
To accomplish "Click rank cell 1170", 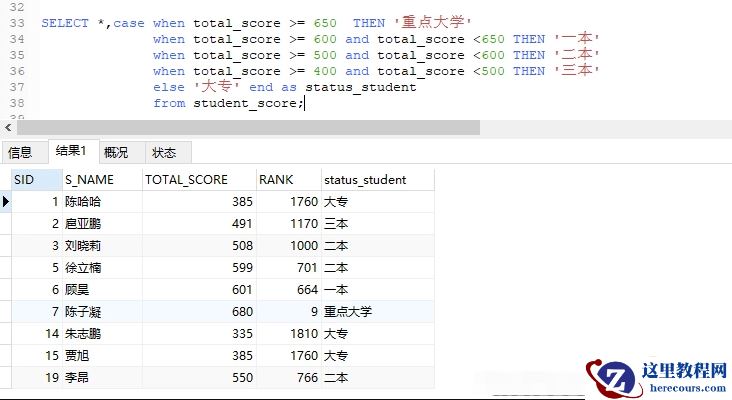I will [289, 224].
